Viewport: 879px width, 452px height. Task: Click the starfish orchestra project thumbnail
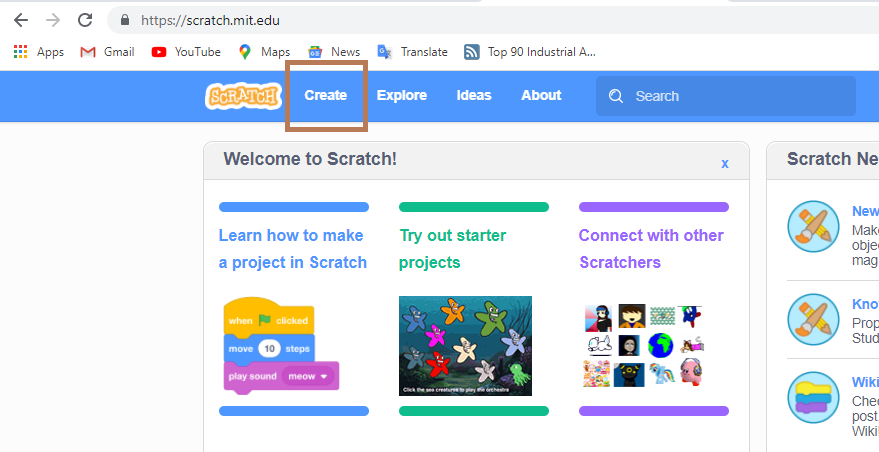(x=465, y=346)
